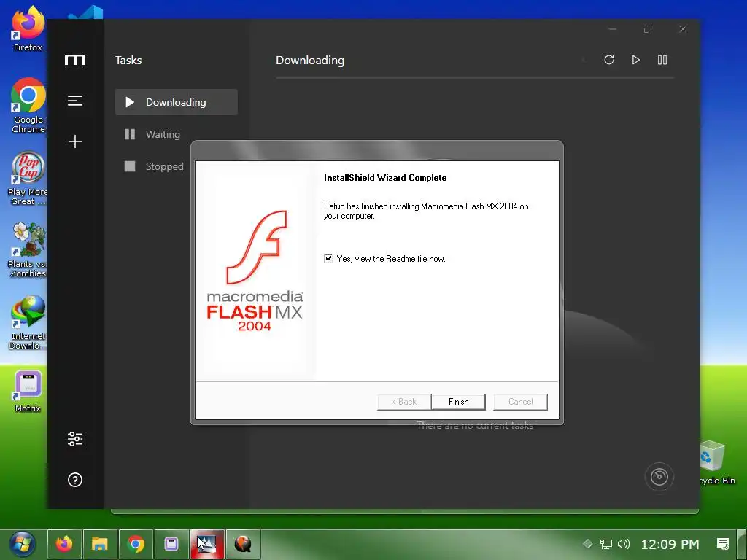The image size is (747, 560).
Task: Click the last app icon on taskbar
Action: 243,544
